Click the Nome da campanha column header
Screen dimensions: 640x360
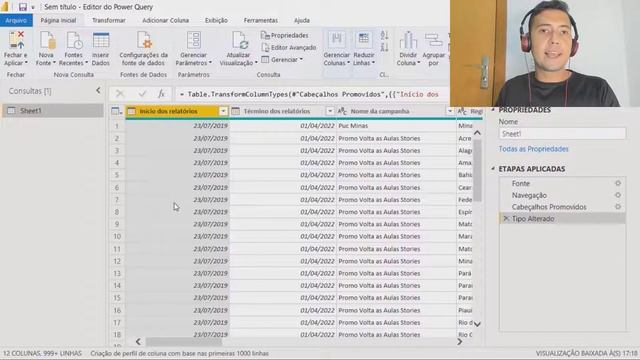click(396, 111)
